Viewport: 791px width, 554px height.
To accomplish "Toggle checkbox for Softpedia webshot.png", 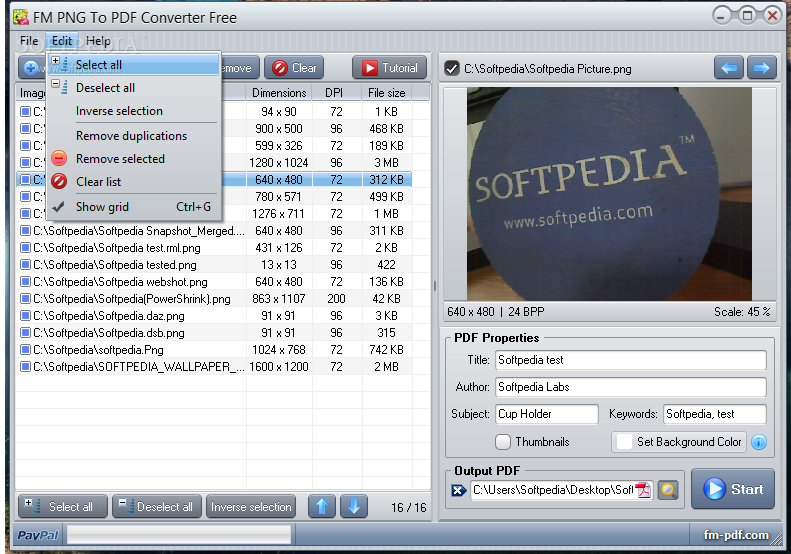I will pyautogui.click(x=25, y=282).
